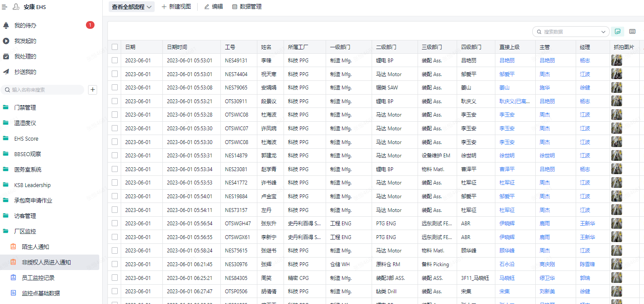This screenshot has width=644, height=304.
Task: Switch to the green table view icon
Action: (617, 31)
